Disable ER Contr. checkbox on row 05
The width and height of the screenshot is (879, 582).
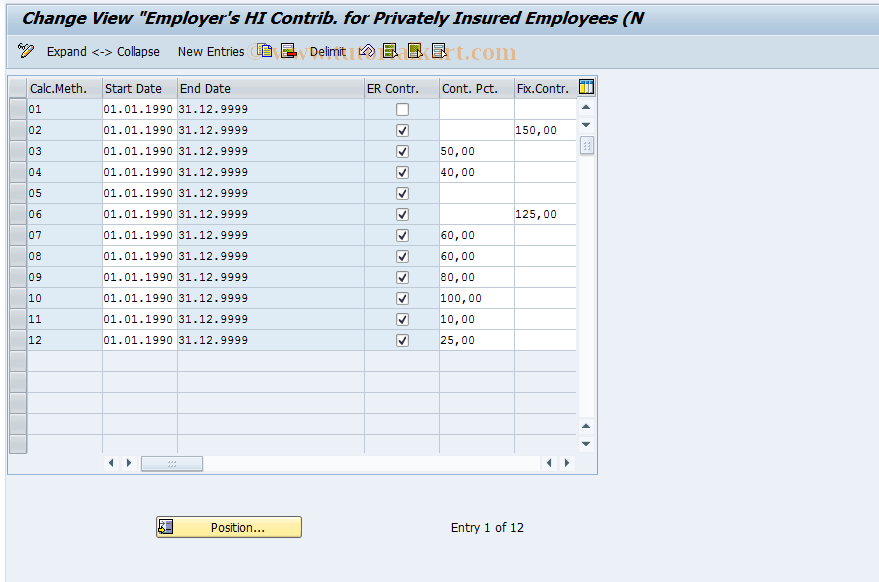[x=402, y=193]
